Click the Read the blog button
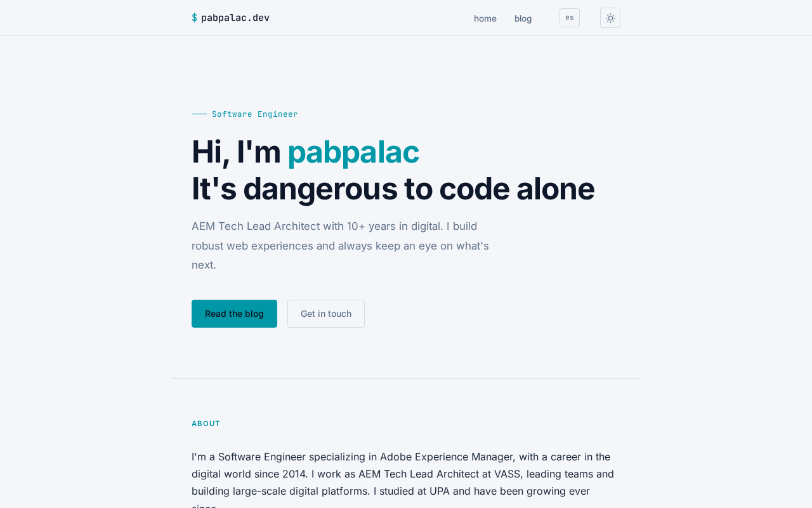 point(234,314)
